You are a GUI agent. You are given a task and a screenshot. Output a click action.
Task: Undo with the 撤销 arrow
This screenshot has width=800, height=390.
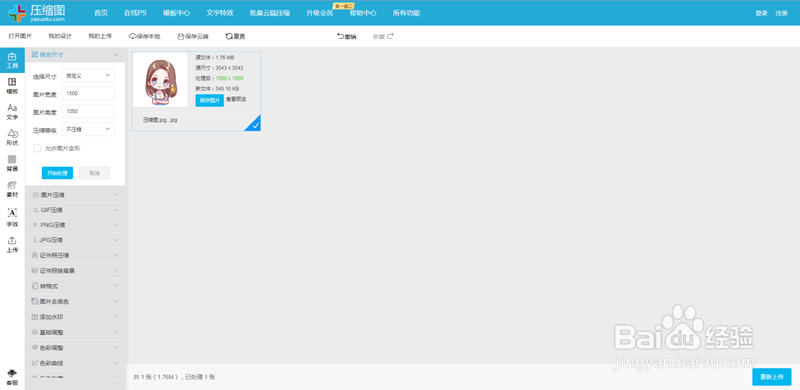click(346, 36)
